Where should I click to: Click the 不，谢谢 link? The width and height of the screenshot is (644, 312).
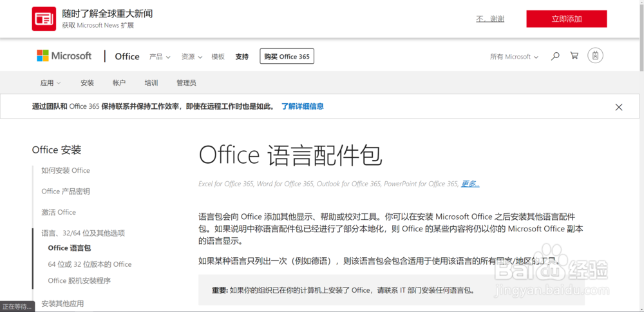pos(490,19)
